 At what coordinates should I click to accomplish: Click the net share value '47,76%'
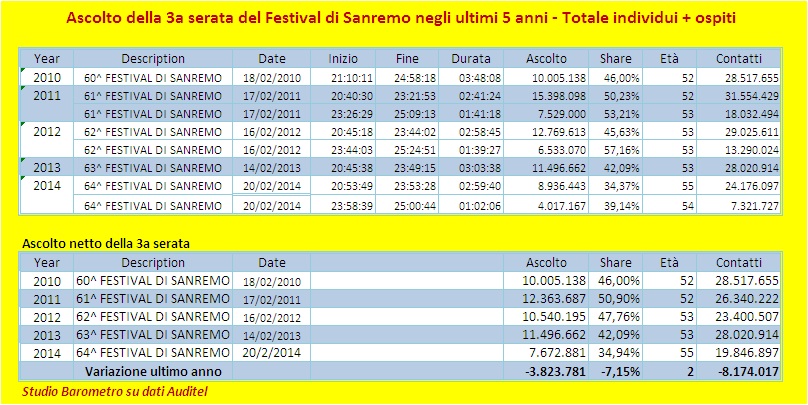tap(619, 317)
